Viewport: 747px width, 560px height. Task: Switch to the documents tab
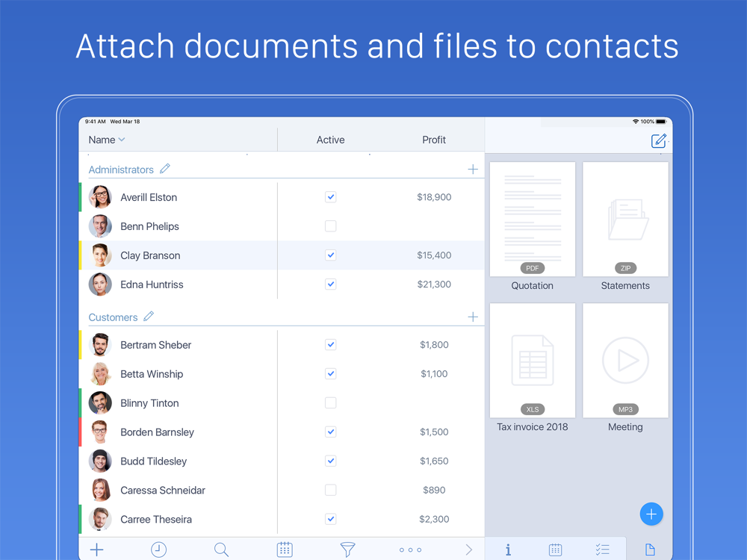pos(650,550)
